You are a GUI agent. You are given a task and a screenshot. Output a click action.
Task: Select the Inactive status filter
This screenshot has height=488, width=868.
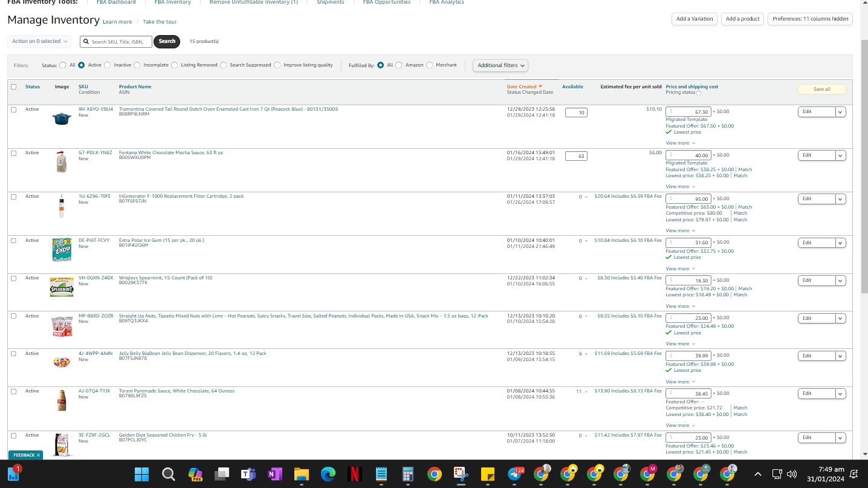click(x=108, y=65)
